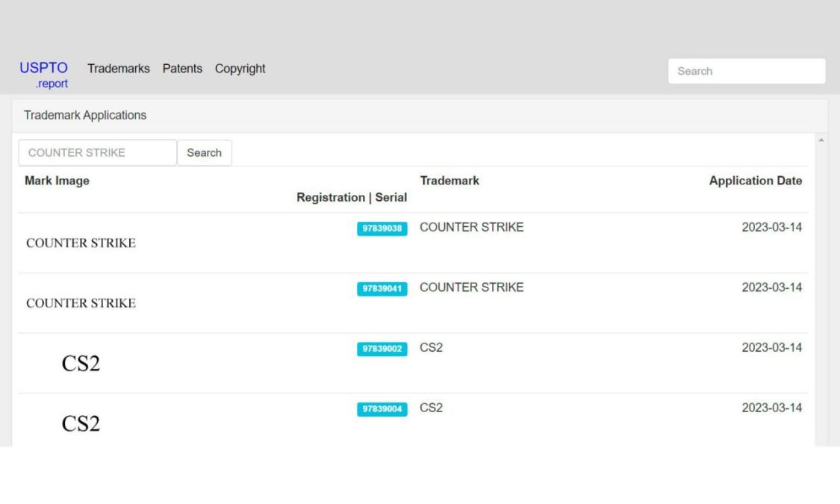The width and height of the screenshot is (840, 504).
Task: Click date 2023-03-14 in 97839041 row
Action: tap(771, 287)
